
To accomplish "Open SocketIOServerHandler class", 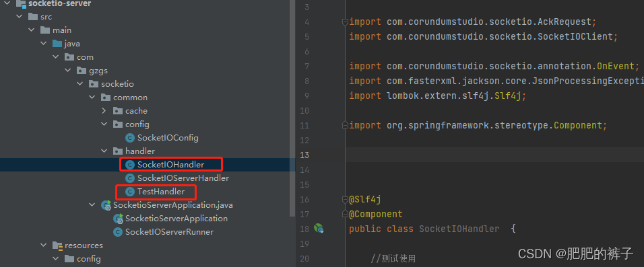I will pos(183,178).
